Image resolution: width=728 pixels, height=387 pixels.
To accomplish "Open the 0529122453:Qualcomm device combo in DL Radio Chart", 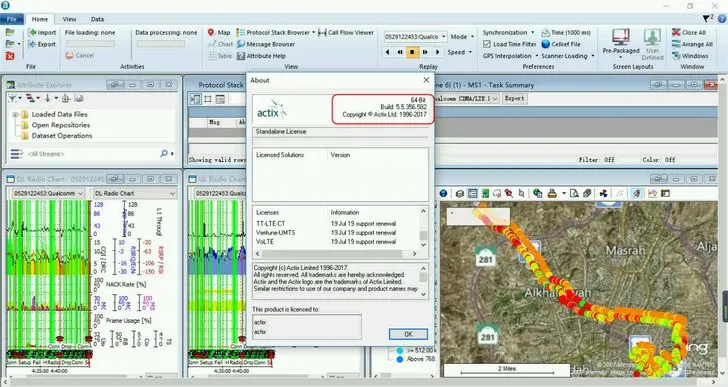I will pyautogui.click(x=47, y=193).
